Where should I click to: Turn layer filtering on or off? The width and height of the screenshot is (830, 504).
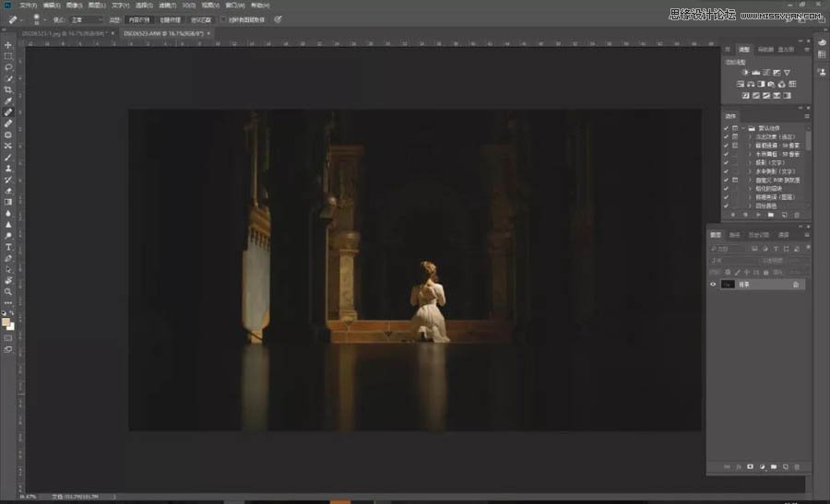click(x=808, y=247)
